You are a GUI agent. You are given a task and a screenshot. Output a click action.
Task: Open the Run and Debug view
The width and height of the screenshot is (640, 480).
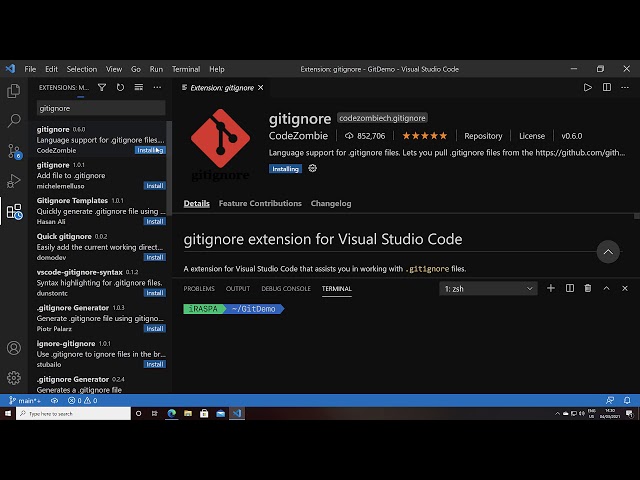point(13,181)
